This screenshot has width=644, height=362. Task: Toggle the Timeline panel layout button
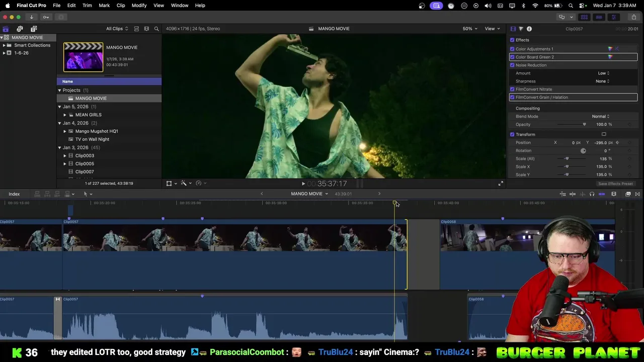pos(599,17)
